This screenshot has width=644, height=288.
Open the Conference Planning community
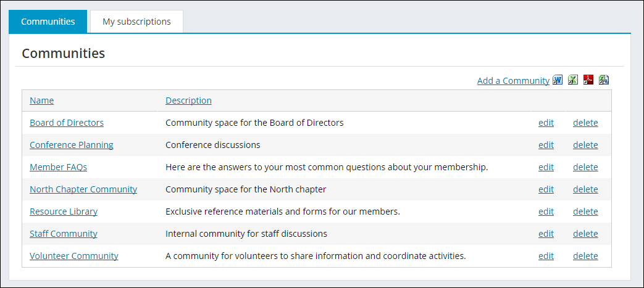coord(72,145)
